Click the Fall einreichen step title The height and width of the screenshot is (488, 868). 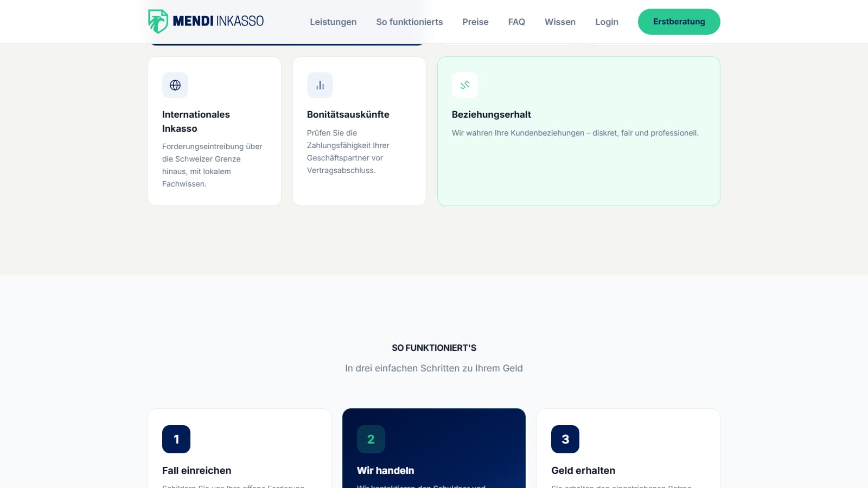pos(197,471)
